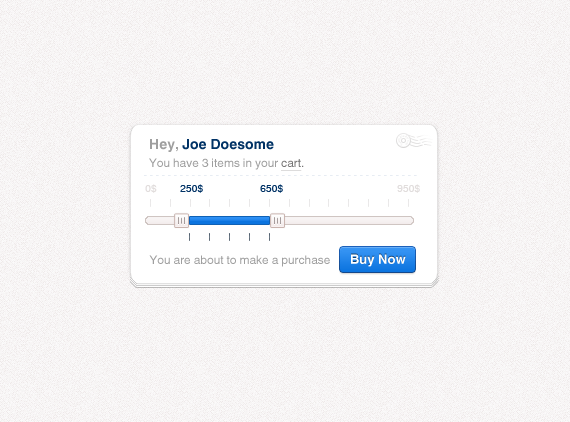Viewport: 570px width, 422px height.
Task: Click the 'Hey,' greeting text
Action: 164,145
